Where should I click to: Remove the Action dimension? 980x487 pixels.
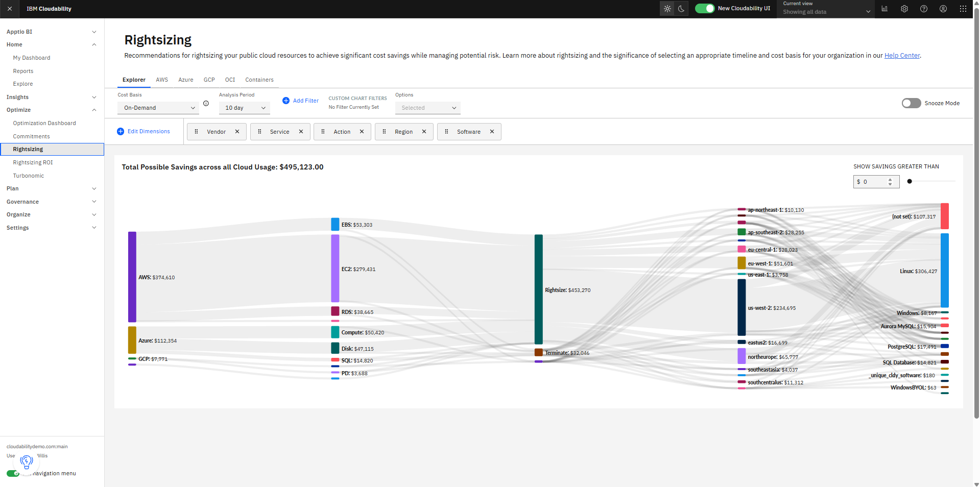coord(362,132)
